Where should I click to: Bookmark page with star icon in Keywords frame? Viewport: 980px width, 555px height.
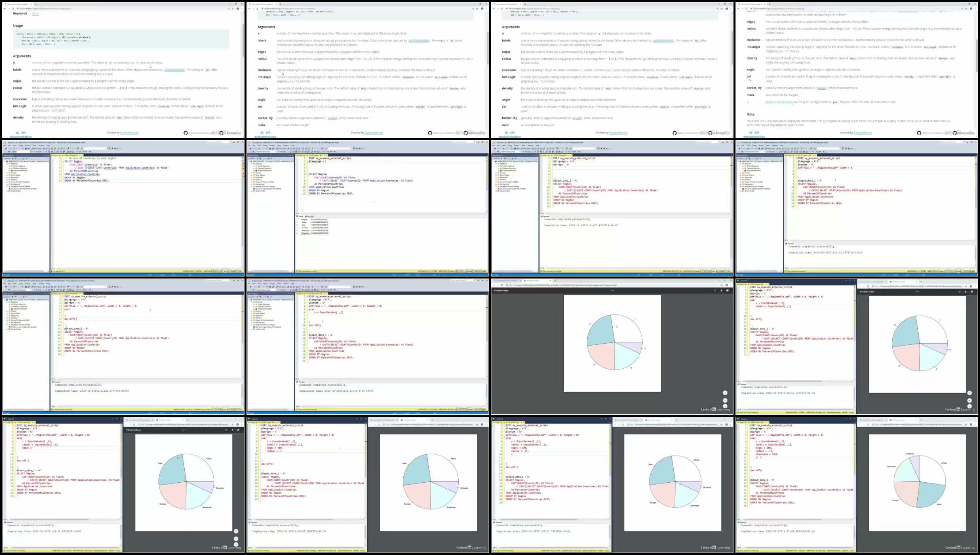tap(233, 8)
